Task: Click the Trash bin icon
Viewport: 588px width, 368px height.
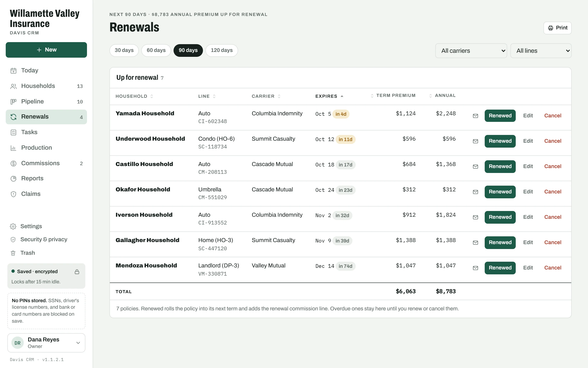Action: point(13,253)
